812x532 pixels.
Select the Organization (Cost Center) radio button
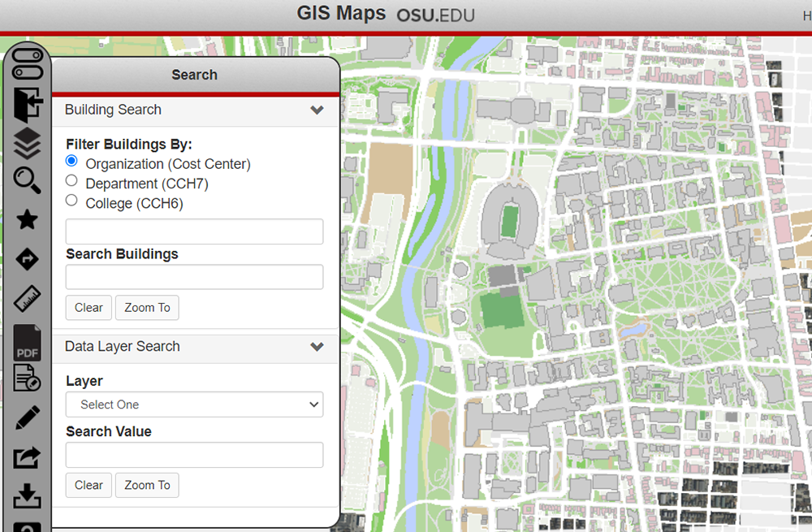pos(71,161)
